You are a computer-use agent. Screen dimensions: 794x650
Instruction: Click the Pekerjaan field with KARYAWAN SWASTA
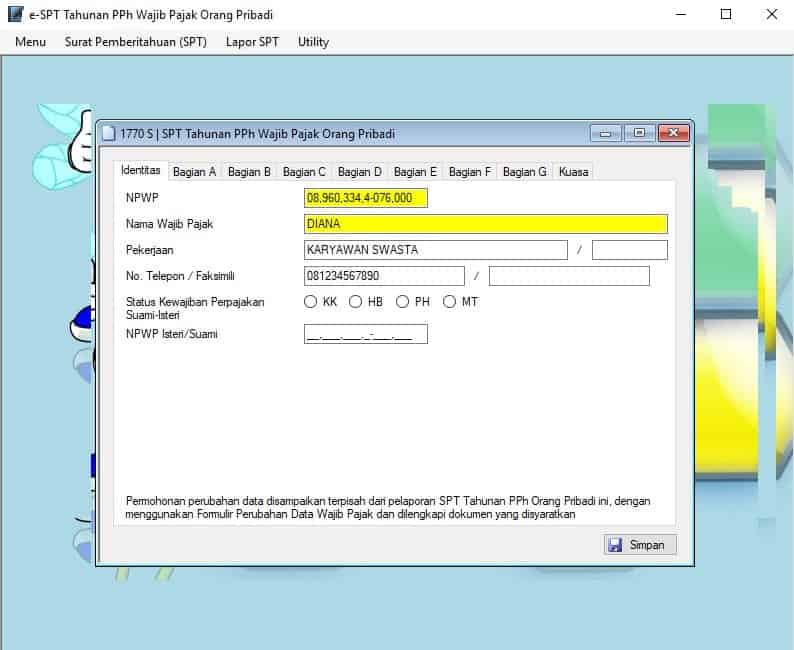click(x=435, y=250)
